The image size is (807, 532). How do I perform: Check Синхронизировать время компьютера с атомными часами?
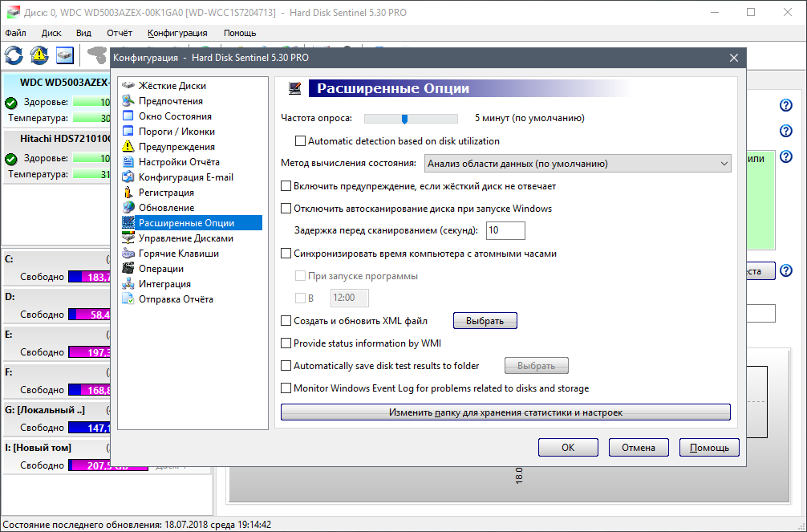(286, 254)
